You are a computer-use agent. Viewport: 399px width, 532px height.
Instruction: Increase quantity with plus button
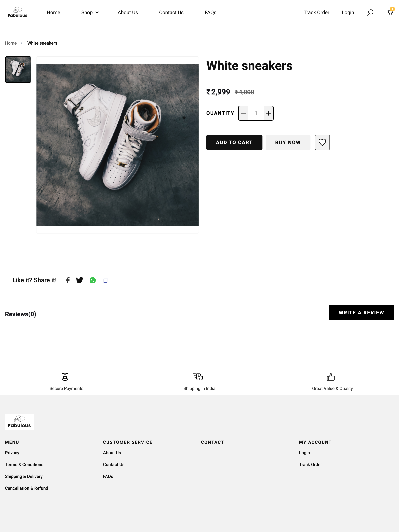pyautogui.click(x=268, y=113)
